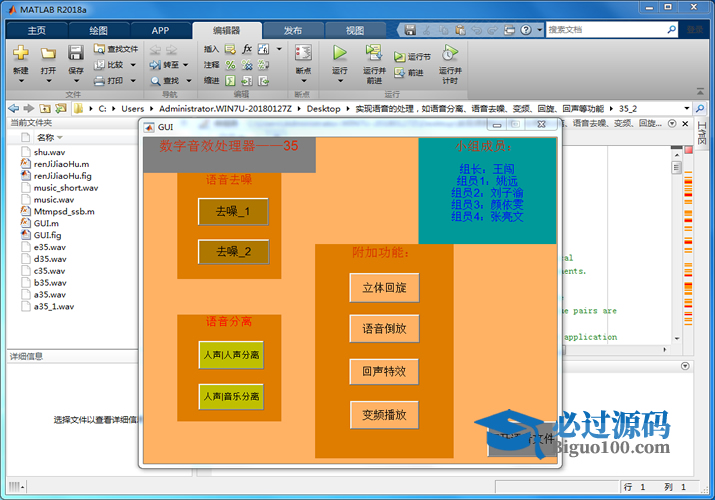Image resolution: width=715 pixels, height=500 pixels.
Task: Expand the 运行 dropdown arrow
Action: pos(340,81)
